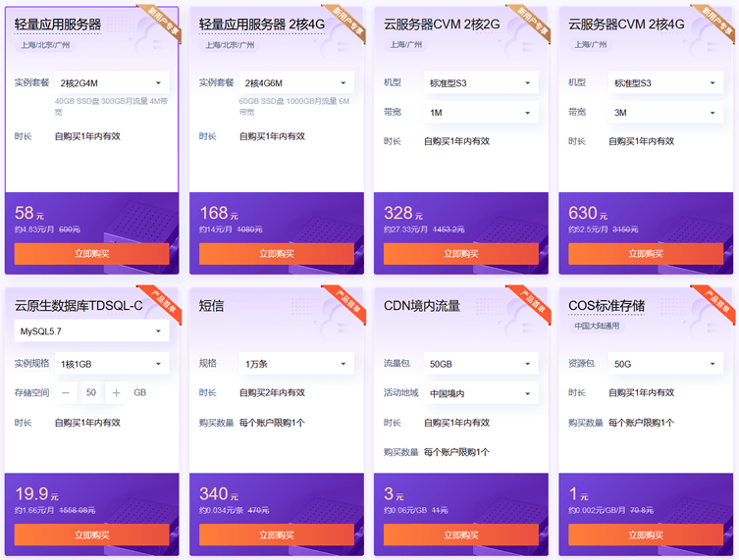Click the 19.9元 price text
The image size is (739, 560).
tap(36, 494)
